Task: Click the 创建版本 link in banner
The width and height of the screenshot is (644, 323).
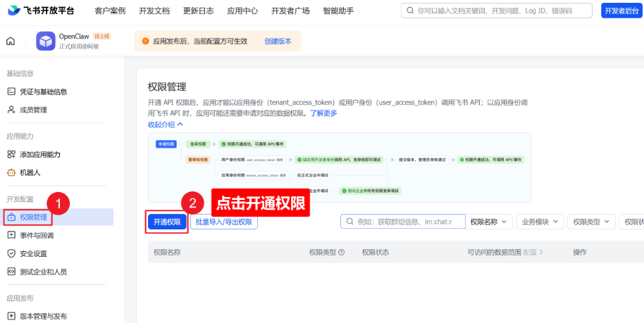Action: 278,42
